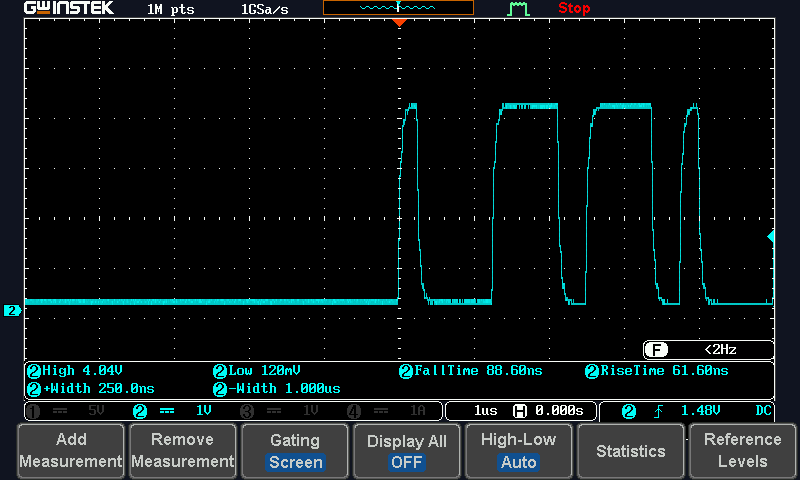Click the F frequency counter badge
Viewport: 800px width, 480px height.
click(656, 350)
